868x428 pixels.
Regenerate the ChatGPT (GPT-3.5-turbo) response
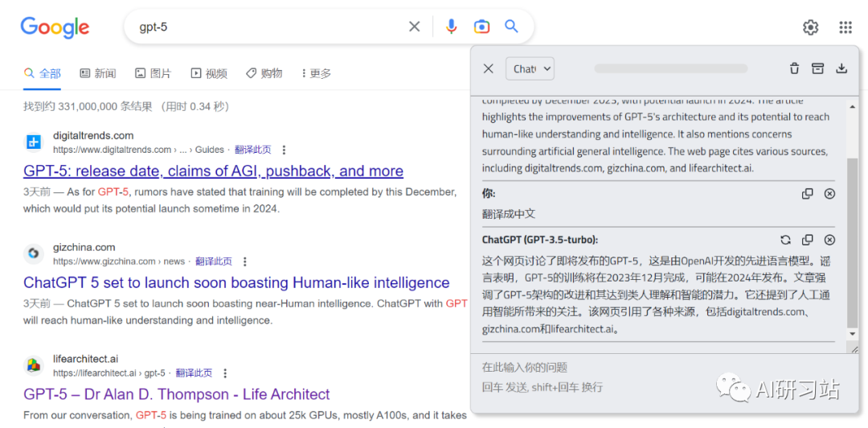tap(785, 240)
